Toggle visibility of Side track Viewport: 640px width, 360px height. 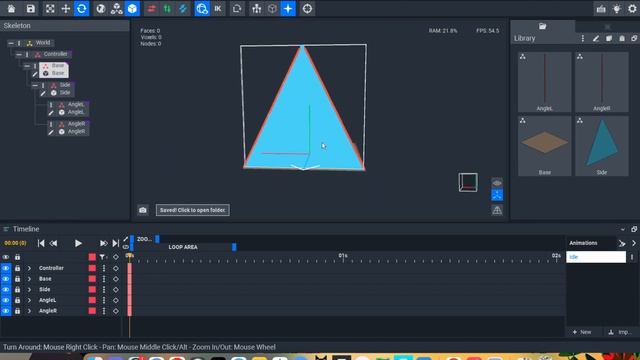click(6, 289)
